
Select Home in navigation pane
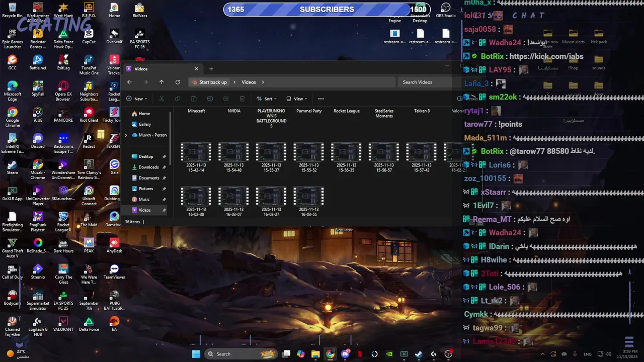[x=144, y=114]
